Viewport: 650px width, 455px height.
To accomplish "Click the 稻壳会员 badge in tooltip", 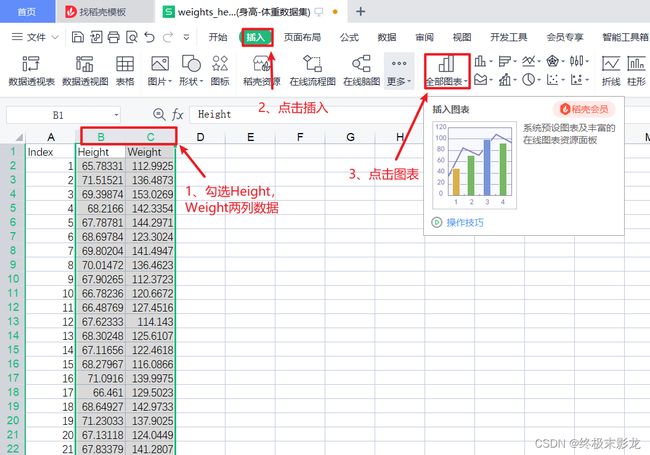I will tap(584, 109).
